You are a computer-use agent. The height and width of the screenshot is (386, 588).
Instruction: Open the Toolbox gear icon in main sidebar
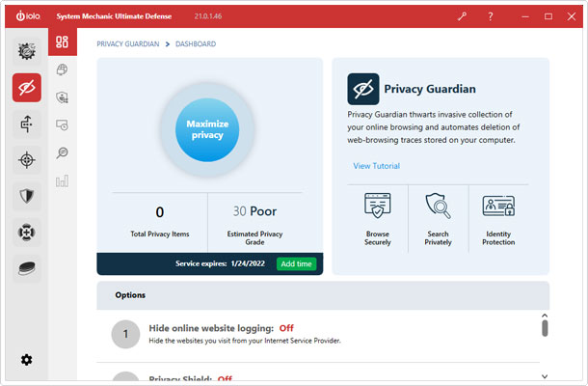27,51
